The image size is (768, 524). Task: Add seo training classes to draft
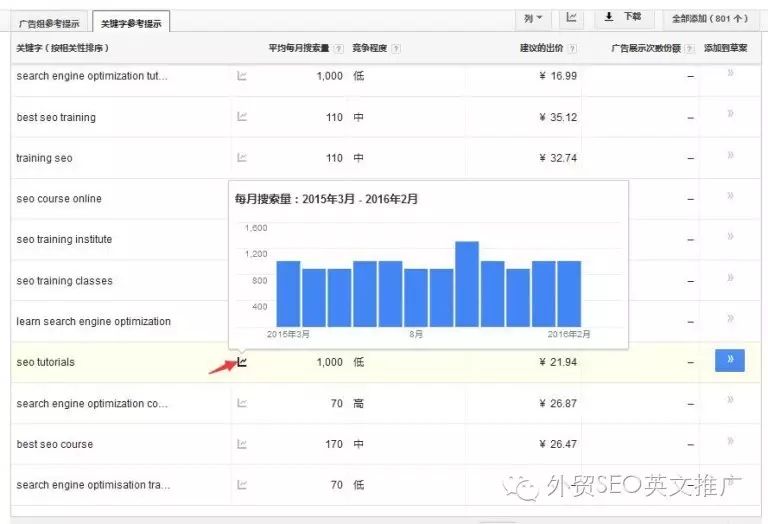730,278
